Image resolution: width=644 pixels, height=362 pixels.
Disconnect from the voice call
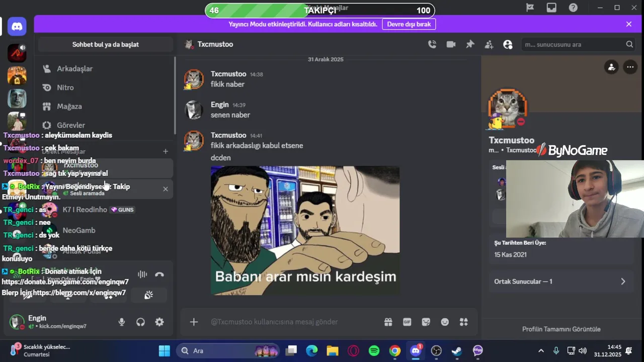click(x=159, y=275)
